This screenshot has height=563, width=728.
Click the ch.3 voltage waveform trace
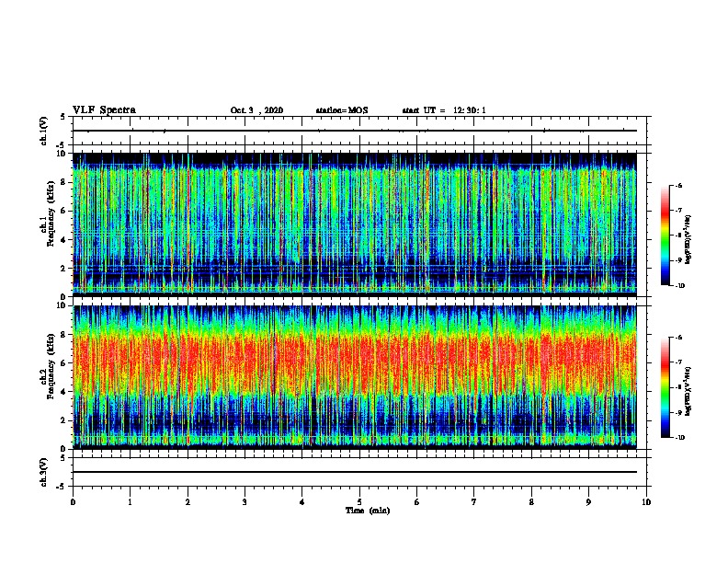355,472
